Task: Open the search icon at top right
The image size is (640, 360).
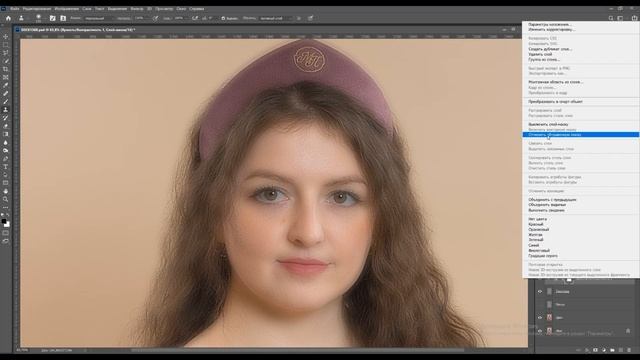Action: click(611, 18)
